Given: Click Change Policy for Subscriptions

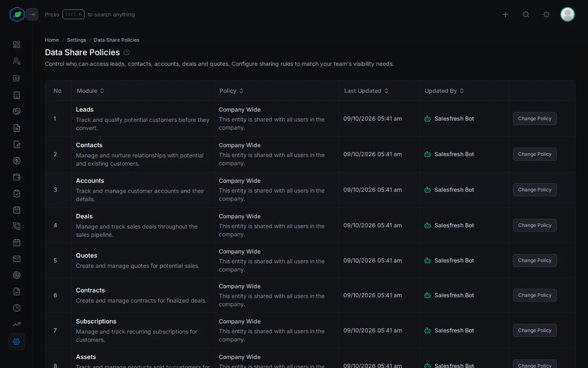Looking at the screenshot, I should click(x=535, y=330).
